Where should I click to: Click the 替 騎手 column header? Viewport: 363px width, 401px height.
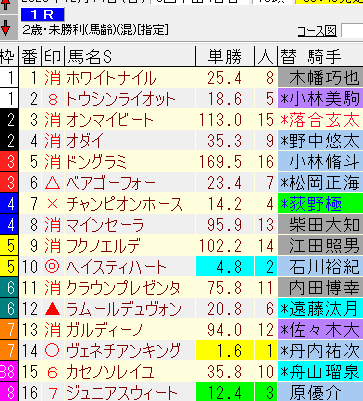coord(320,57)
